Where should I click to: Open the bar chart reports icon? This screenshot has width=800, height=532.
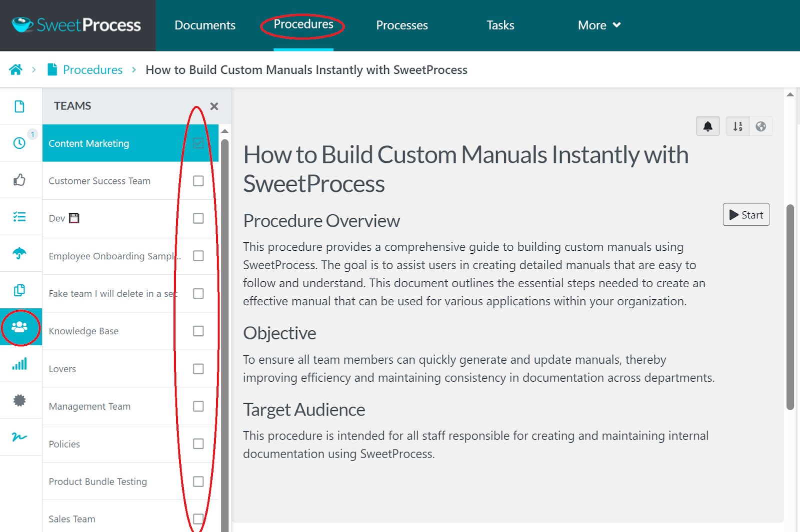[19, 364]
